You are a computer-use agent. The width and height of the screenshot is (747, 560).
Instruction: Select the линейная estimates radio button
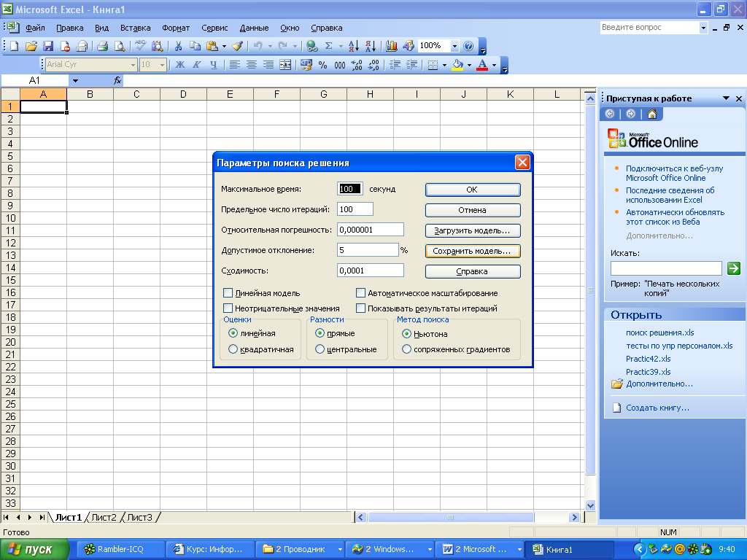tap(233, 332)
